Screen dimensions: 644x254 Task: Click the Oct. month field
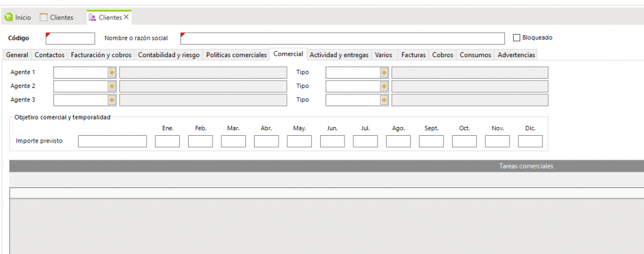point(465,141)
